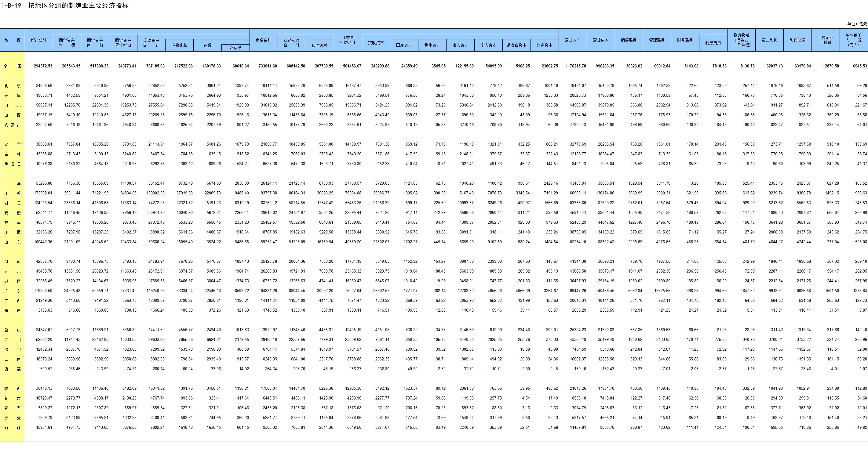The width and height of the screenshot is (868, 452).
Task: Click the 单位：亿元 unit label
Action: pos(857,24)
